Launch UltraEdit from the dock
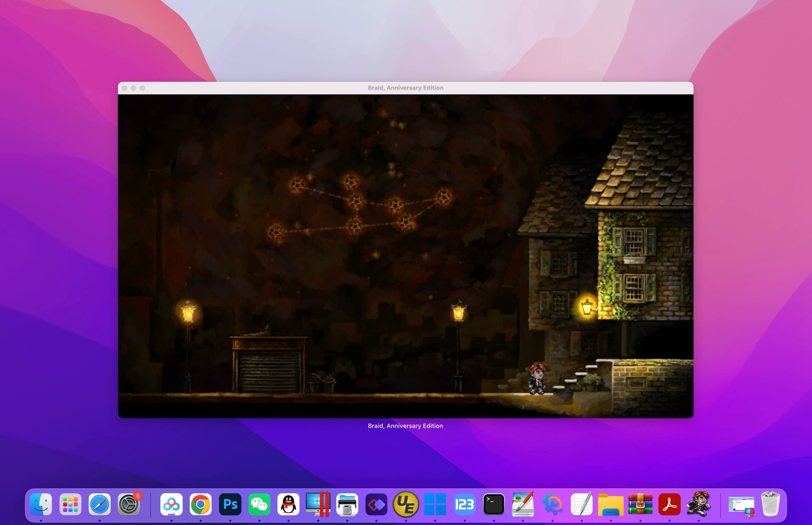812x525 pixels. (406, 504)
